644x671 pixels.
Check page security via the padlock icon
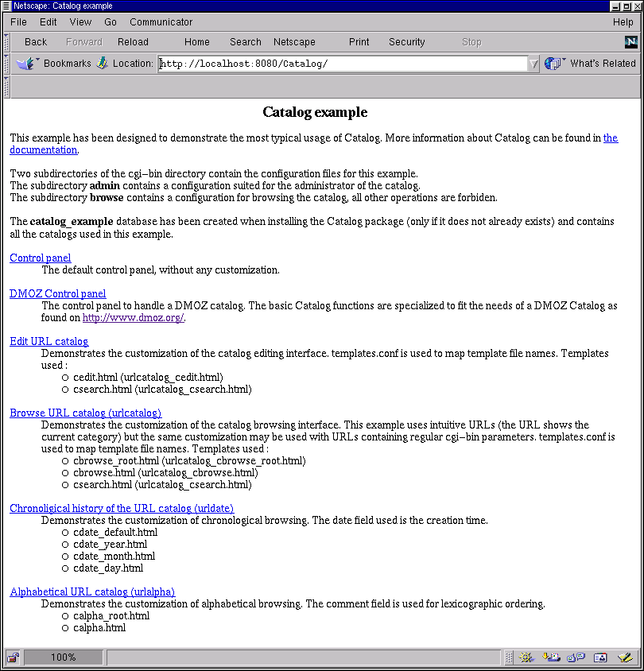point(12,657)
